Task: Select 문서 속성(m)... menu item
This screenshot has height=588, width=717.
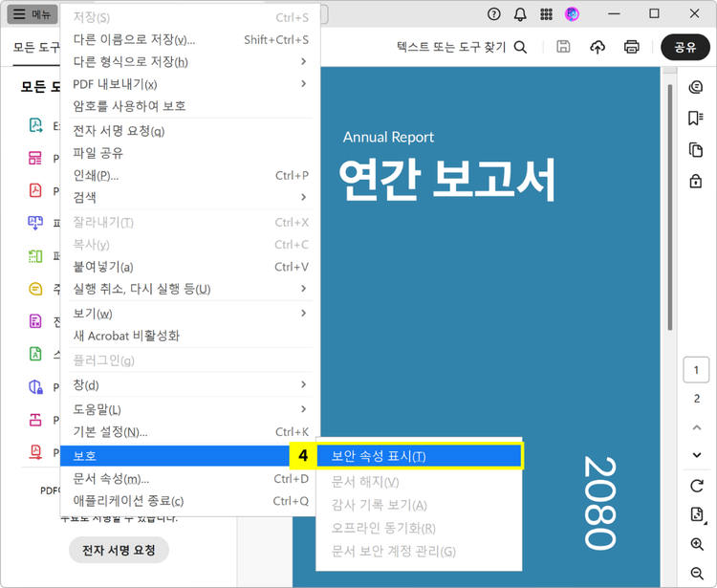Action: pos(190,479)
